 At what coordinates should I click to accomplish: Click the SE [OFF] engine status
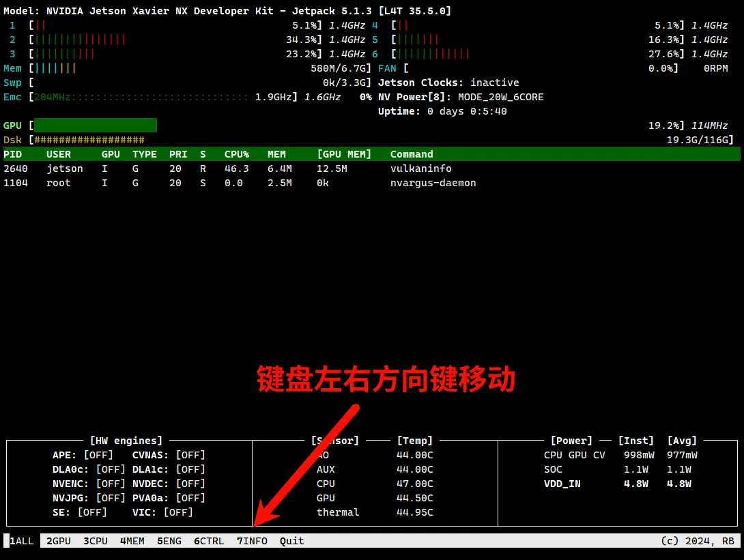[80, 512]
